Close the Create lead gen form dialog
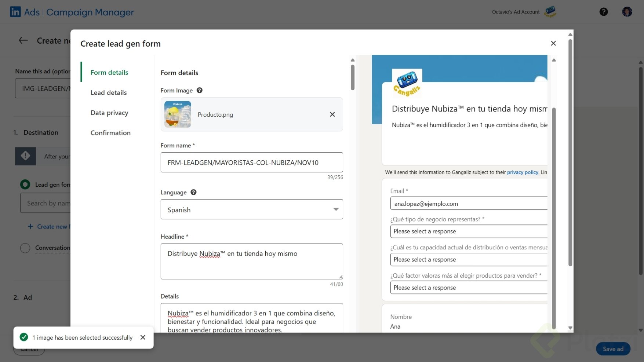 tap(553, 43)
